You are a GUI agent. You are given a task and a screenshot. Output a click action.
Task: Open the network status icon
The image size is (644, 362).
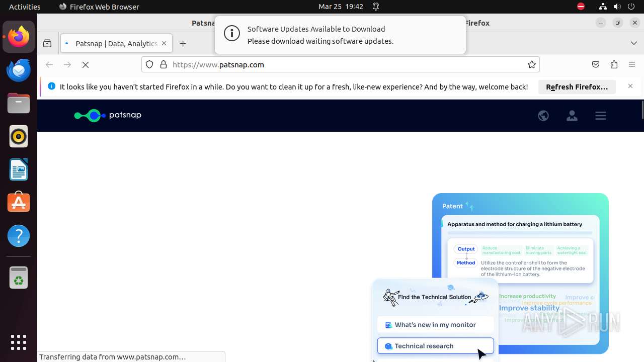point(603,7)
